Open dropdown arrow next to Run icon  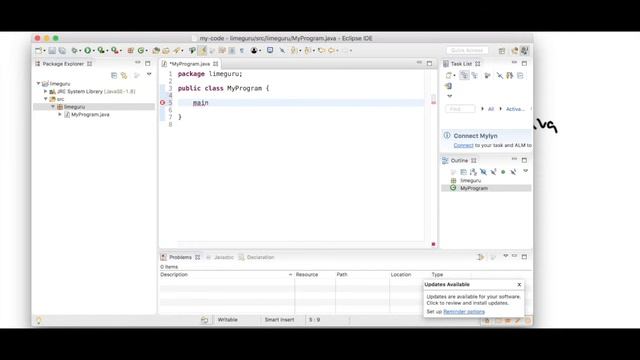[x=93, y=51]
